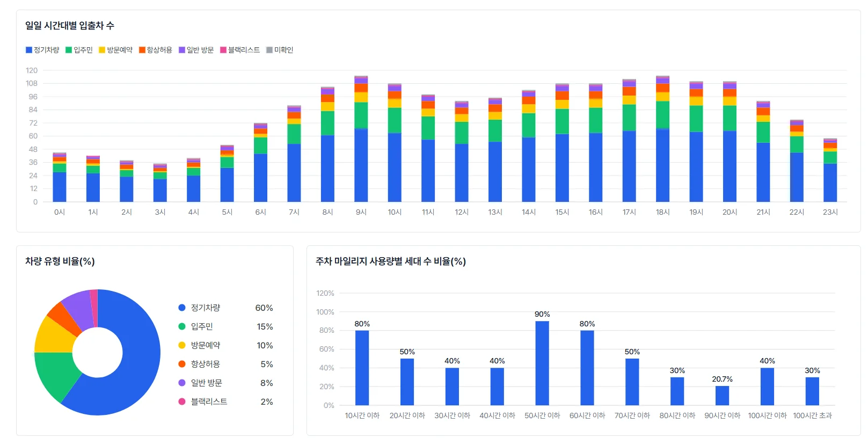868x445 pixels.
Task: Click the 108 y-axis label
Action: click(x=32, y=83)
